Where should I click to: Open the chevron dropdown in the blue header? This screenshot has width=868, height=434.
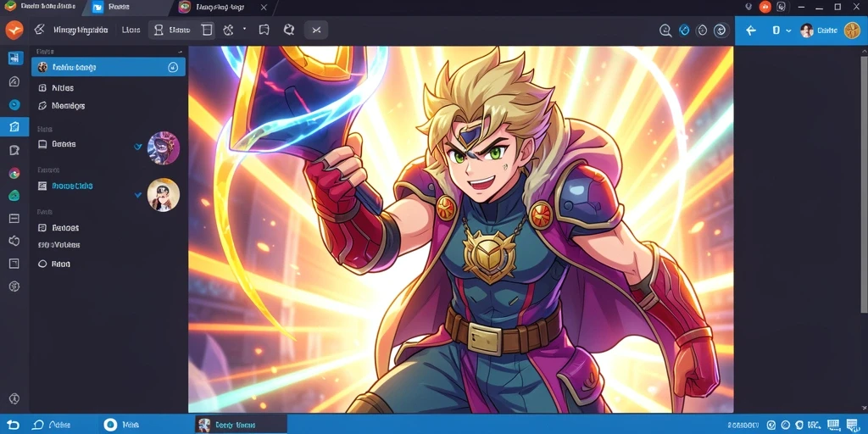click(x=788, y=31)
